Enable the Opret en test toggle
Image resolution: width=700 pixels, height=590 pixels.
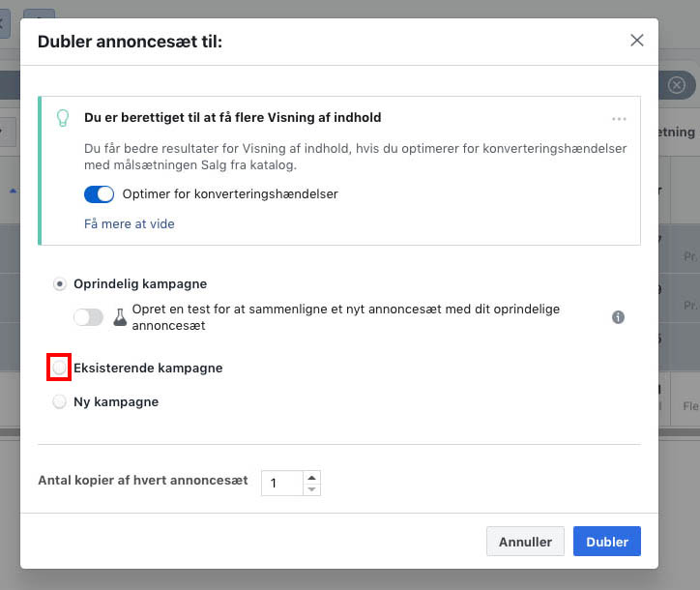(x=88, y=317)
